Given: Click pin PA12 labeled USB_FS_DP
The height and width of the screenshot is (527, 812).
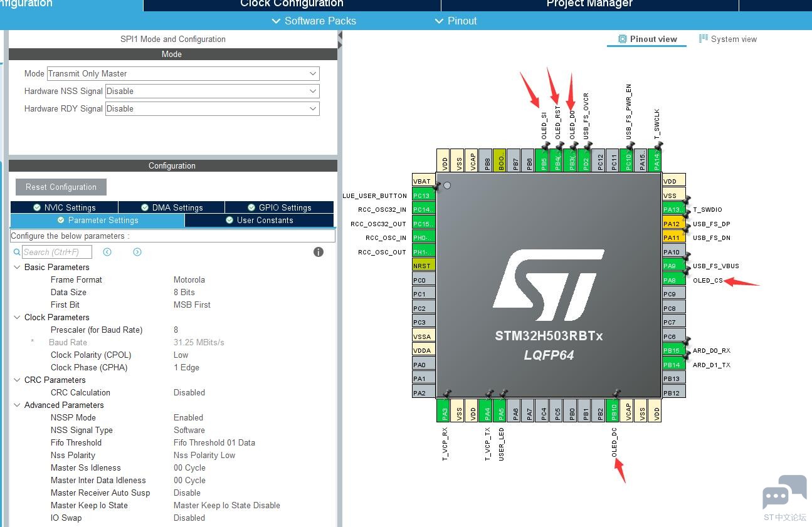Looking at the screenshot, I should click(674, 224).
